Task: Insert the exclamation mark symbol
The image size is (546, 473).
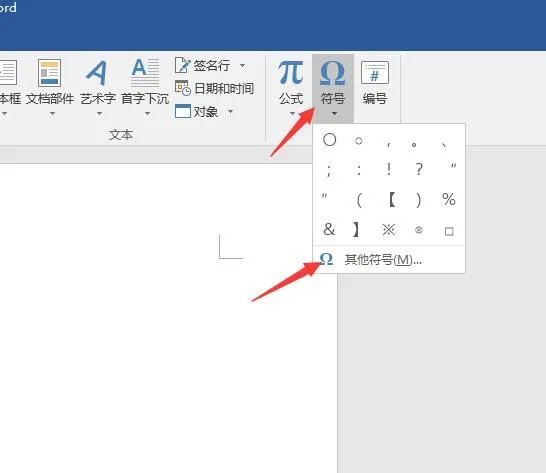Action: pyautogui.click(x=389, y=169)
